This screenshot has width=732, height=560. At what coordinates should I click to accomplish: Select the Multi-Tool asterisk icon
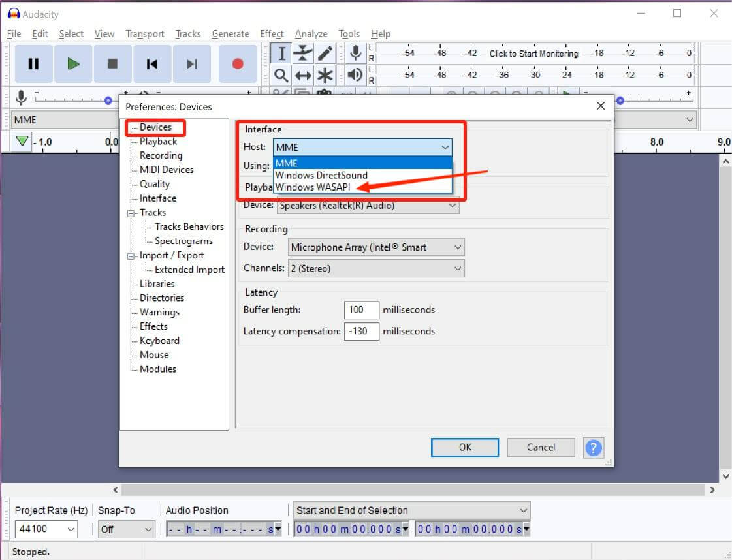coord(325,74)
